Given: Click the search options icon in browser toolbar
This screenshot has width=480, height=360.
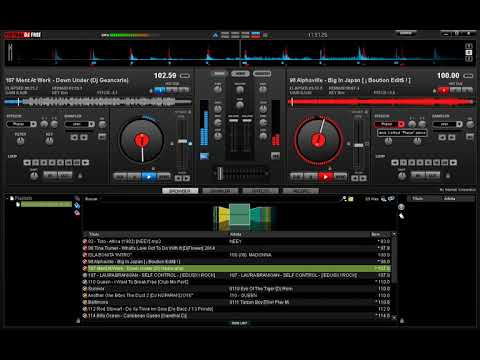Looking at the screenshot, I should tap(344, 199).
